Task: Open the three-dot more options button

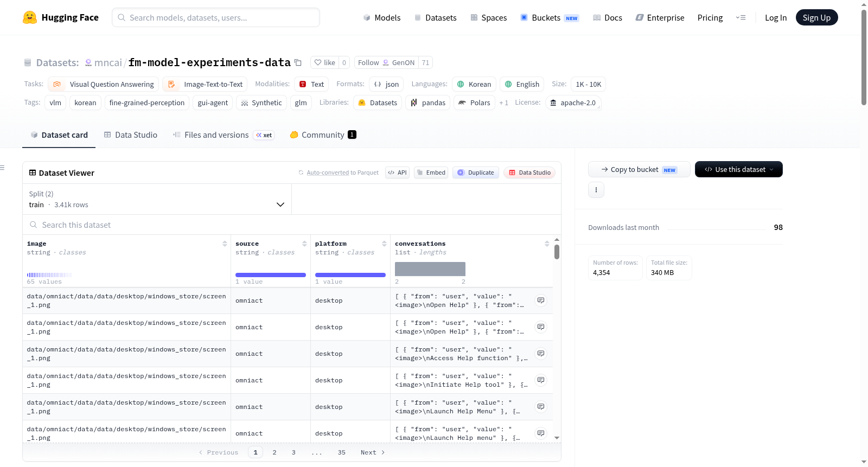Action: pos(596,190)
